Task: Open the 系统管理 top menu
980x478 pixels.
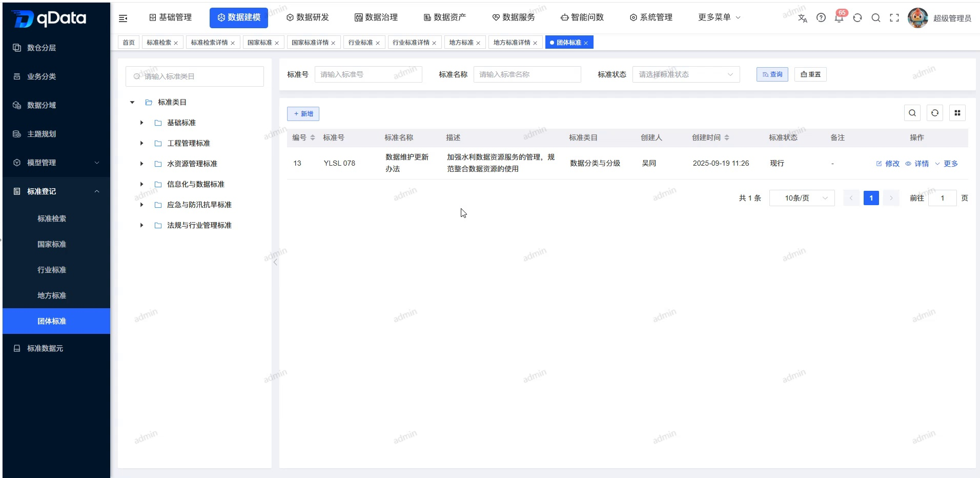Action: click(651, 17)
